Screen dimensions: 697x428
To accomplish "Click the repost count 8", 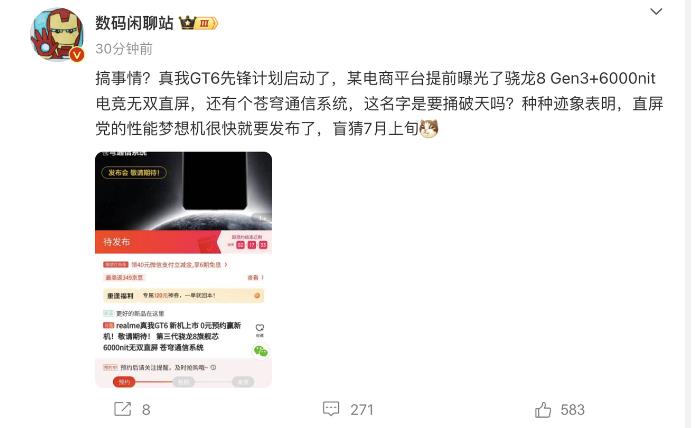I will 146,409.
